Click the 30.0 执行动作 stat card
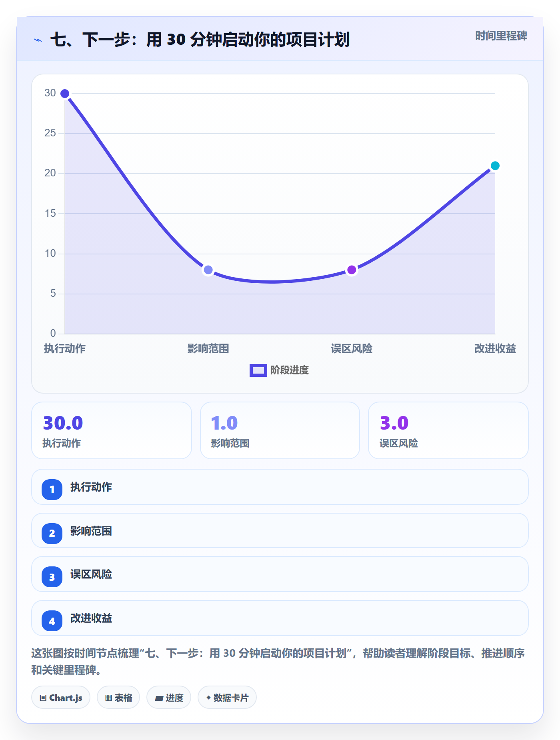Screen dimensions: 560x740 pyautogui.click(x=112, y=430)
